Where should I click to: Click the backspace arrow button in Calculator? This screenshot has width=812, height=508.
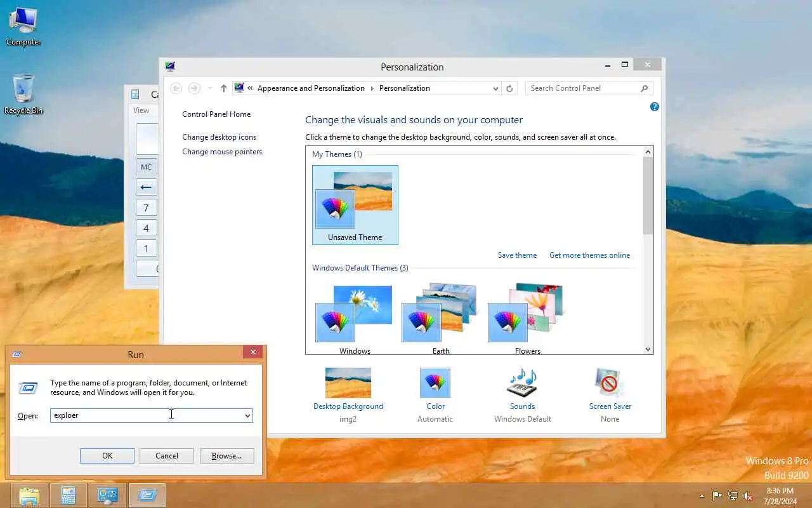tap(147, 187)
